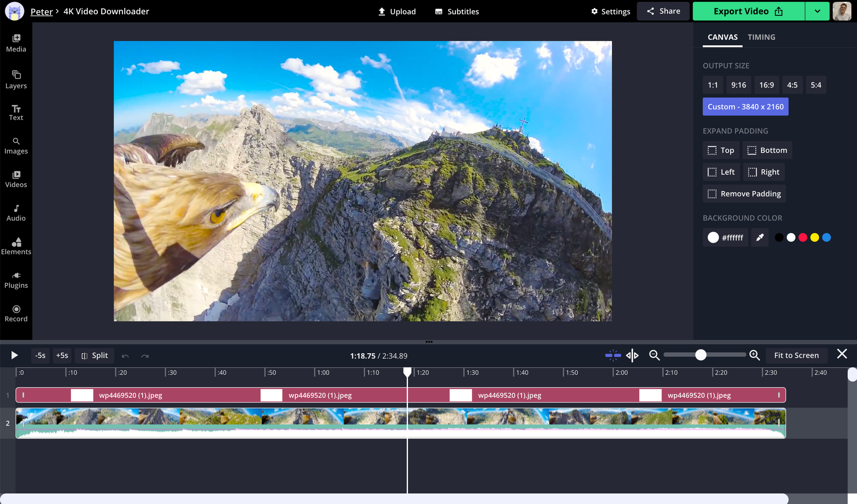Select the 16:9 output size option
The image size is (857, 504).
tap(766, 85)
